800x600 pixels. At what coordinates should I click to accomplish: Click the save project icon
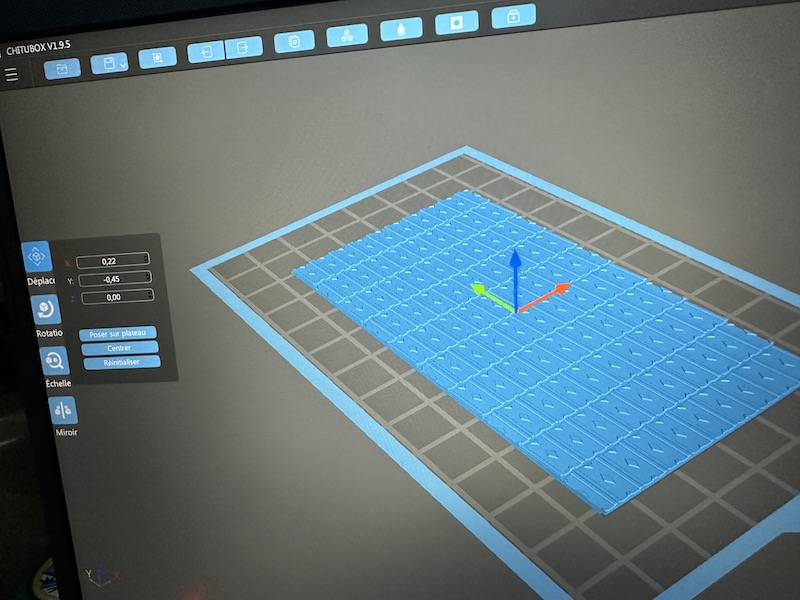[x=104, y=64]
